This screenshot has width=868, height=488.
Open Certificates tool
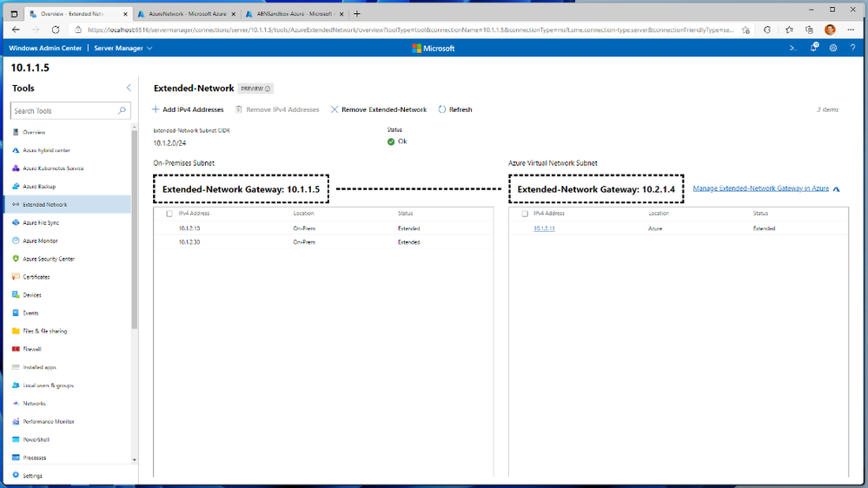(36, 277)
